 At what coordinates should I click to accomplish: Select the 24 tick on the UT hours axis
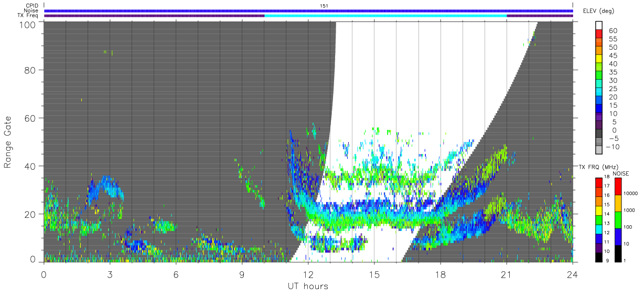[x=573, y=273]
